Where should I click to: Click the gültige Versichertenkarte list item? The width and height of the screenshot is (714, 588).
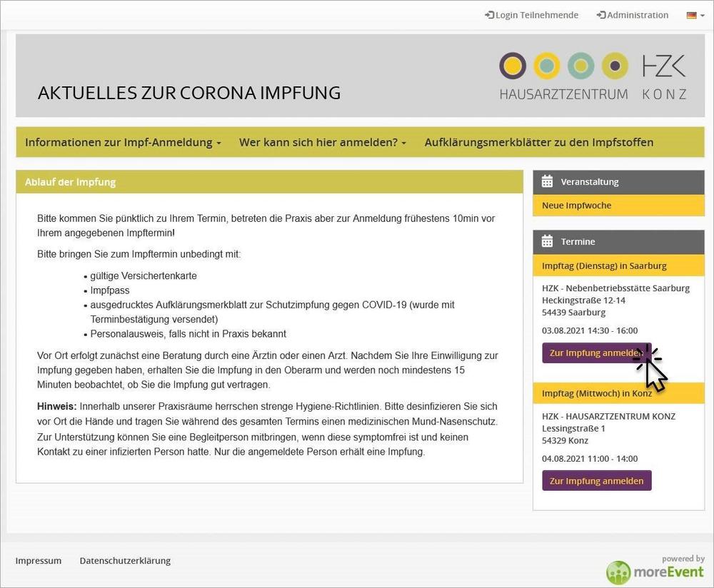[144, 275]
